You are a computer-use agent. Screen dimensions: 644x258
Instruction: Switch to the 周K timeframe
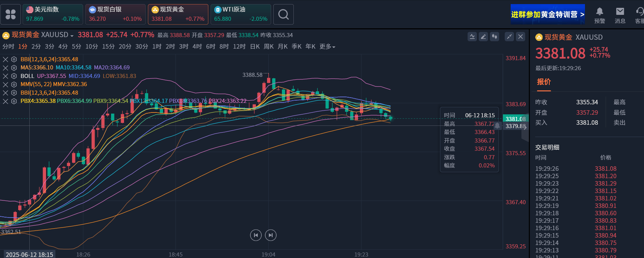coord(269,46)
